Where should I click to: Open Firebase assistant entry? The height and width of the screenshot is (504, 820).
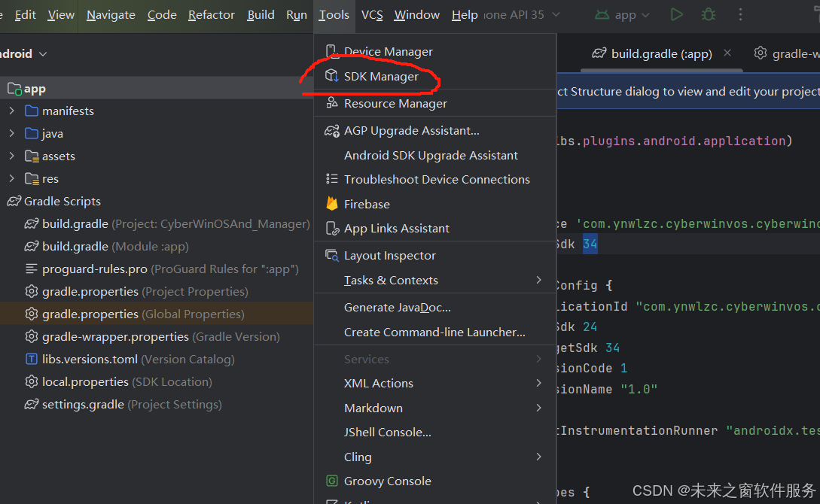tap(367, 204)
